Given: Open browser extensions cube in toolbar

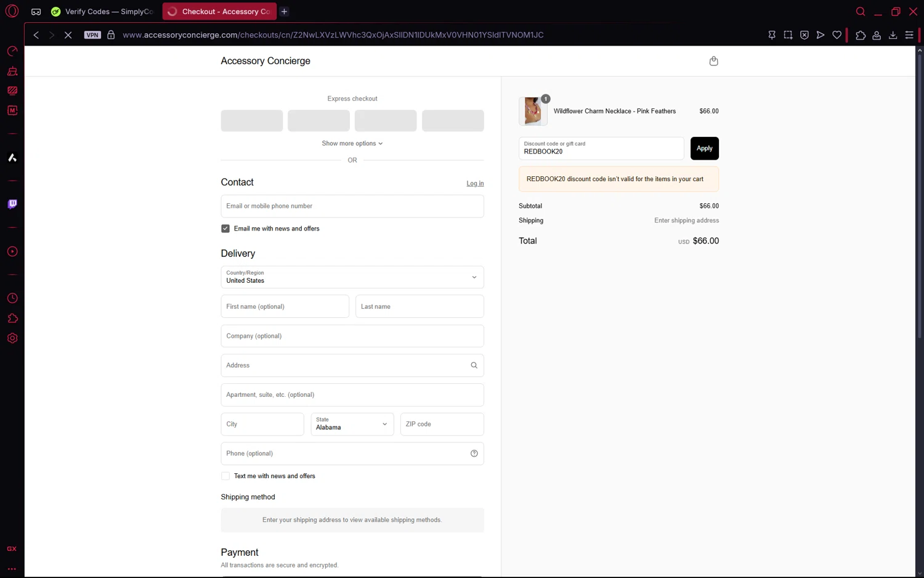Looking at the screenshot, I should pyautogui.click(x=861, y=35).
